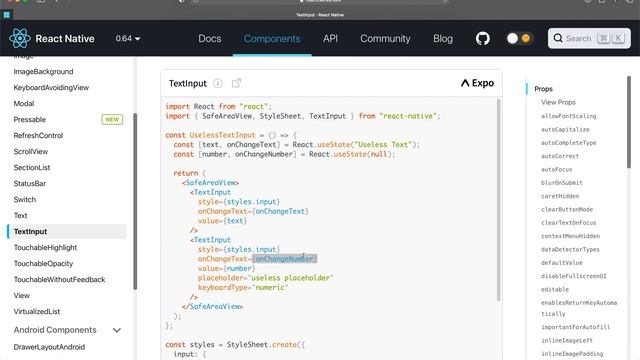640x360 pixels.
Task: Open View component in sidebar
Action: (x=21, y=295)
